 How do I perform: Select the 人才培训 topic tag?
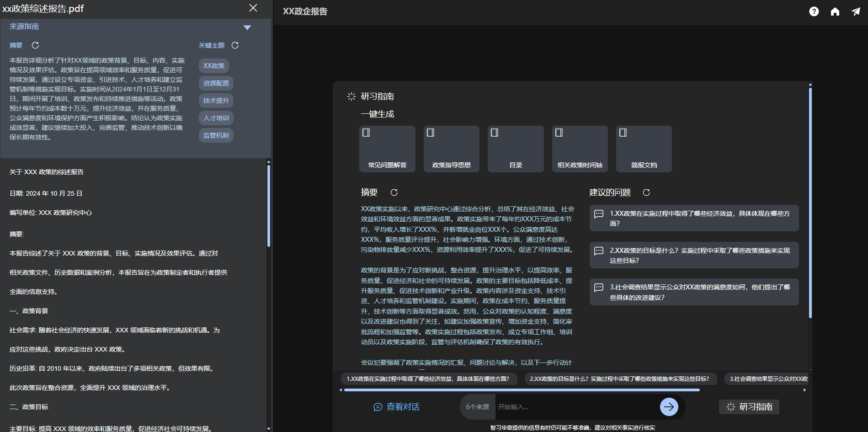click(216, 118)
